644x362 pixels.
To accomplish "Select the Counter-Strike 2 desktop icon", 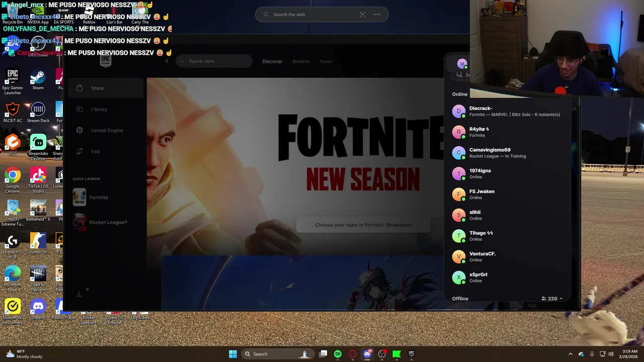I will [x=38, y=246].
